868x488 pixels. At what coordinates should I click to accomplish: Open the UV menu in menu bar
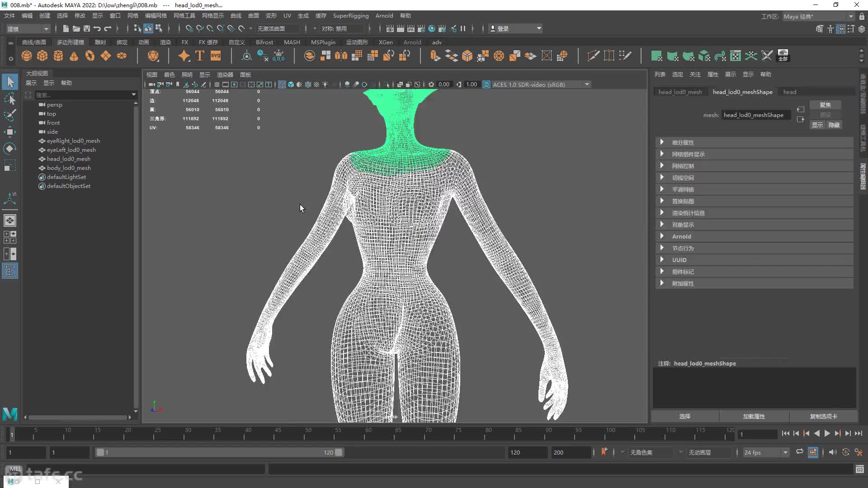[287, 15]
